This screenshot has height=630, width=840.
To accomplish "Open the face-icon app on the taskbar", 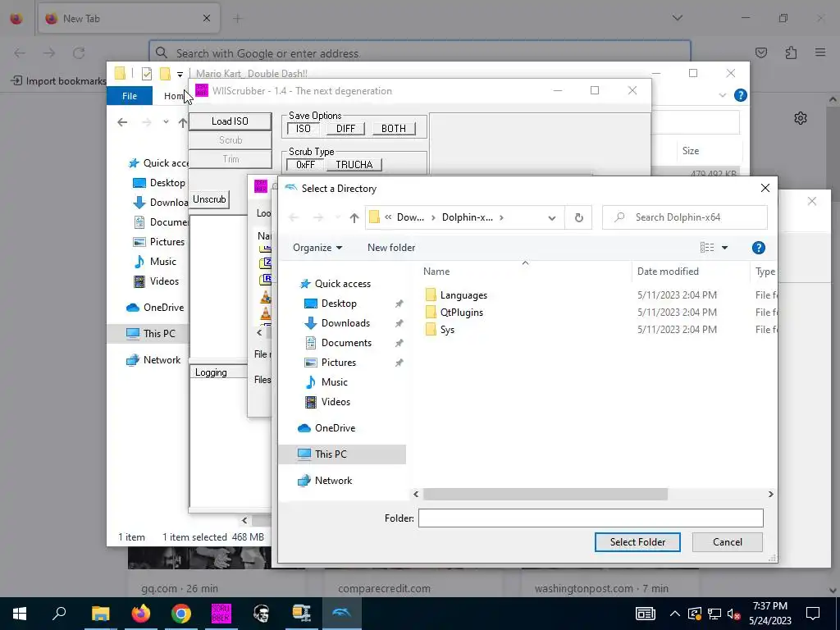I will click(x=261, y=614).
